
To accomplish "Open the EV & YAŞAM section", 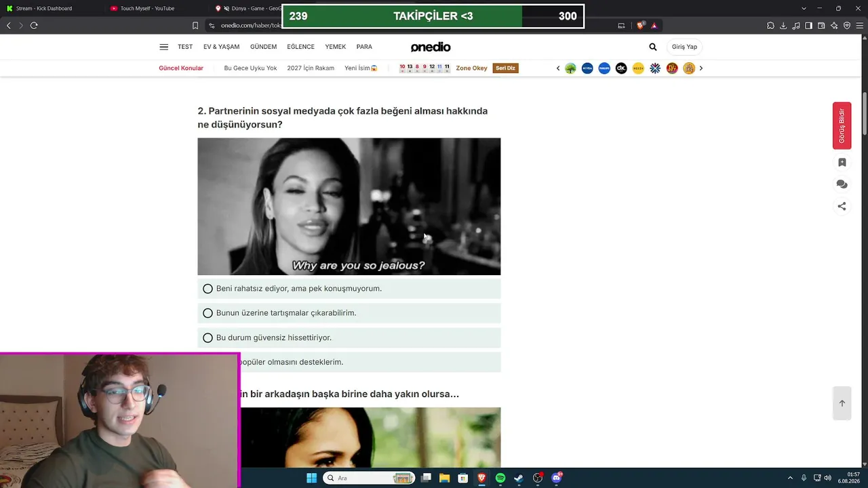I will point(222,47).
